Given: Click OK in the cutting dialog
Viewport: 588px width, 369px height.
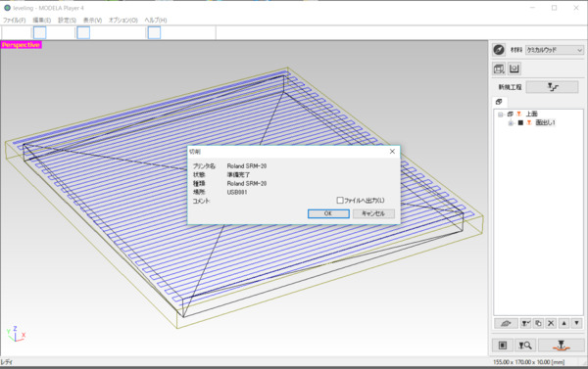Looking at the screenshot, I should point(328,213).
